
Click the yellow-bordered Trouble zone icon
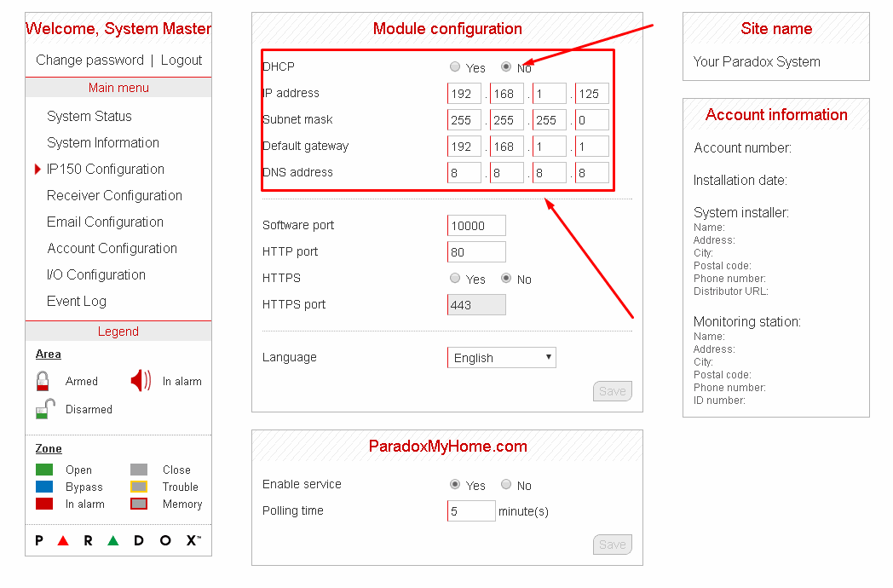(x=139, y=487)
